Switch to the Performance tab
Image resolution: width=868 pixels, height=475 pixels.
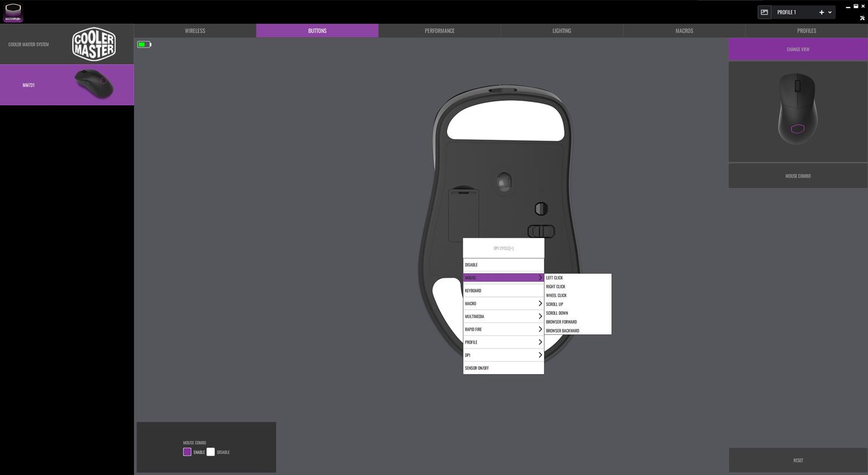439,31
